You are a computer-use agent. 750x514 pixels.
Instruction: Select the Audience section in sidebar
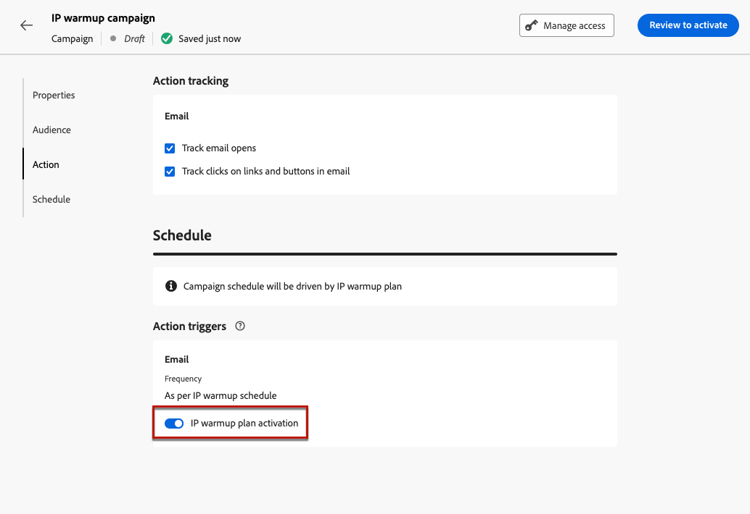52,130
